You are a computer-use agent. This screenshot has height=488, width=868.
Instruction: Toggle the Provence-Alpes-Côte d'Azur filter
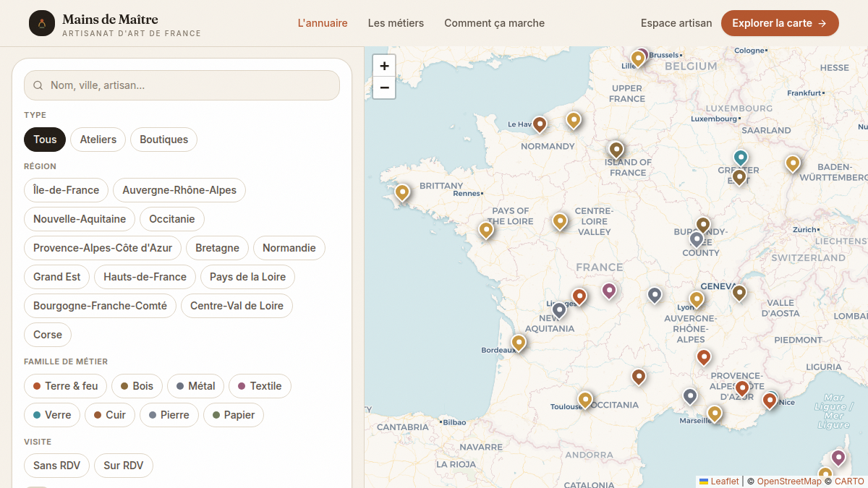pyautogui.click(x=103, y=248)
